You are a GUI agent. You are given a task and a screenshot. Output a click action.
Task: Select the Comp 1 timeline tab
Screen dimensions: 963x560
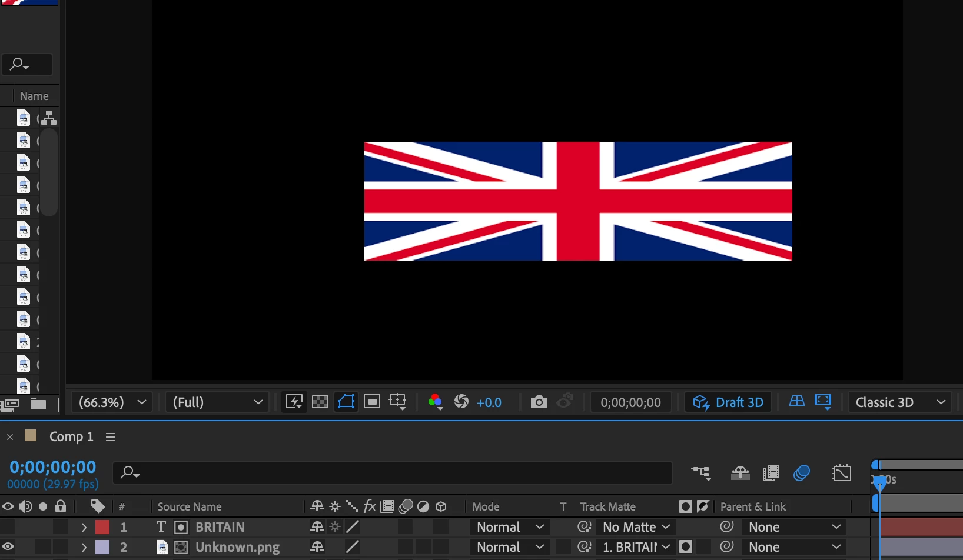[x=71, y=437]
